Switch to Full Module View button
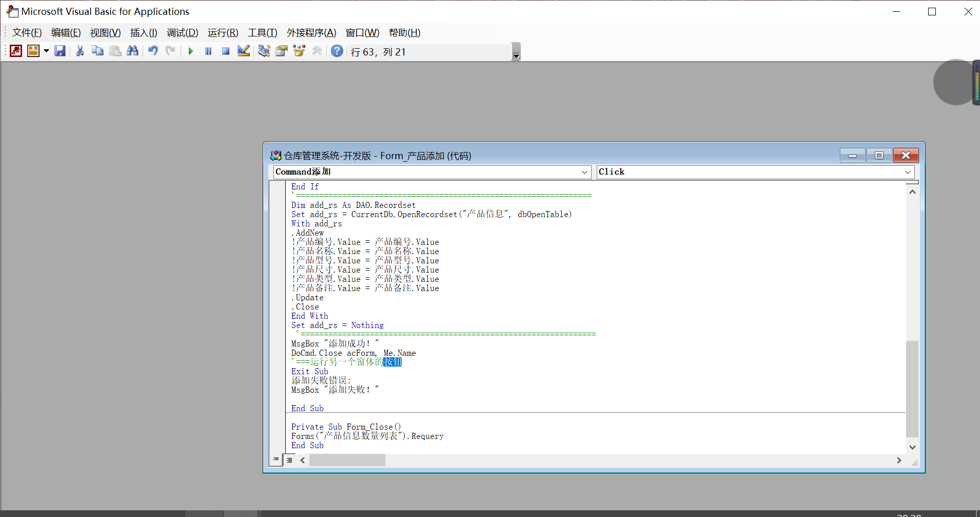Viewport: 980px width, 517px height. pos(289,460)
